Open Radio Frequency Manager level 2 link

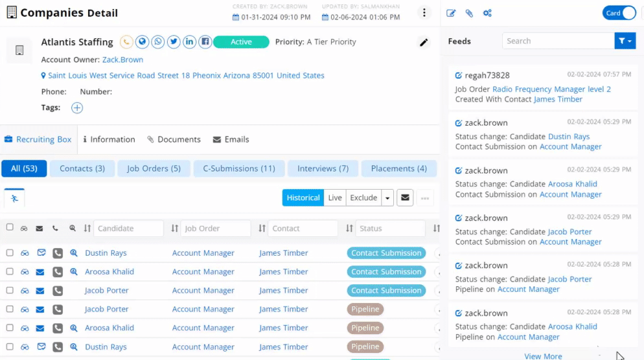(551, 89)
